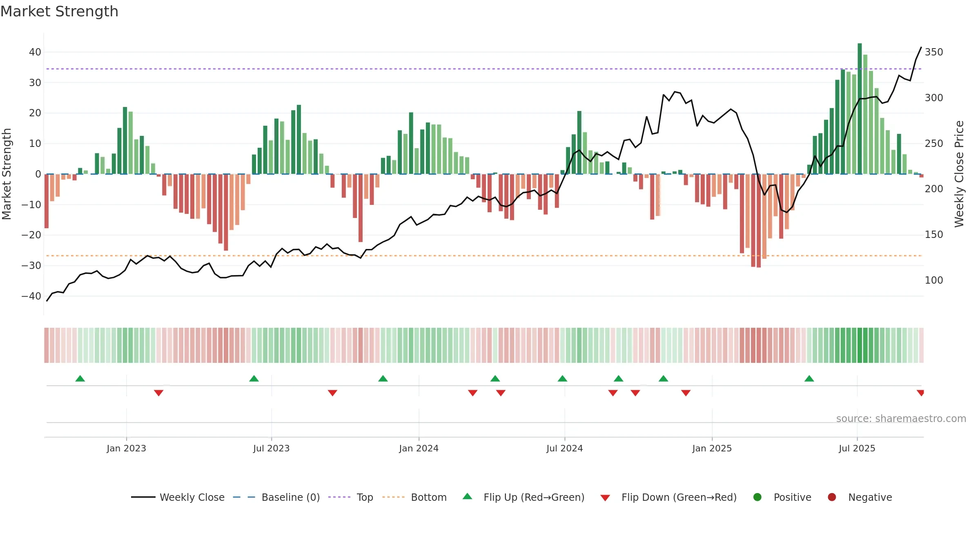Toggle the 'Flip Up (Red→Green)' legend label
This screenshot has width=980, height=551.
coord(534,497)
